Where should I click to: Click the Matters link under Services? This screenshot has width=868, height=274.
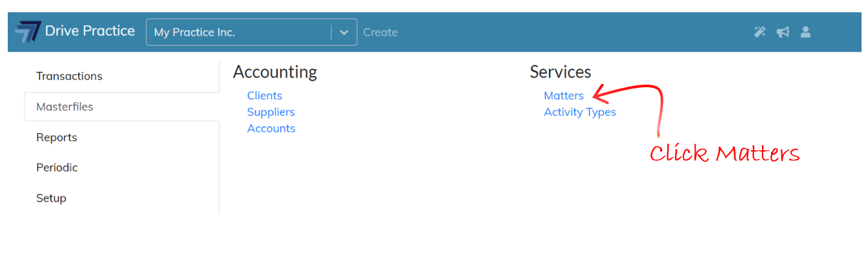click(564, 96)
